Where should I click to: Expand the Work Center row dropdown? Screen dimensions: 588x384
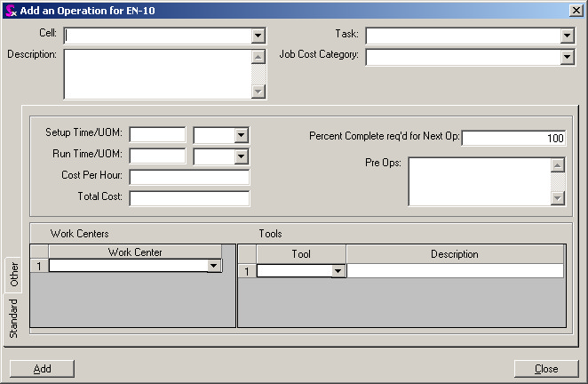[x=213, y=266]
